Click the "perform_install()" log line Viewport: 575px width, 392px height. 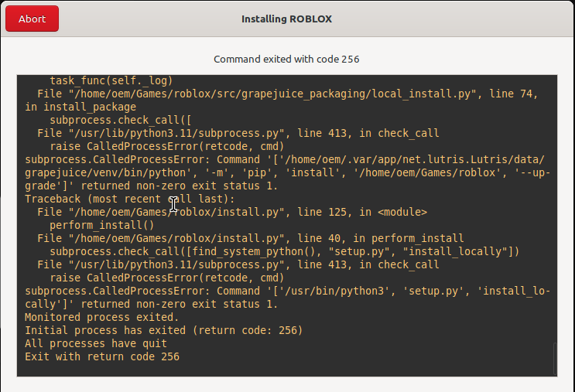101,225
